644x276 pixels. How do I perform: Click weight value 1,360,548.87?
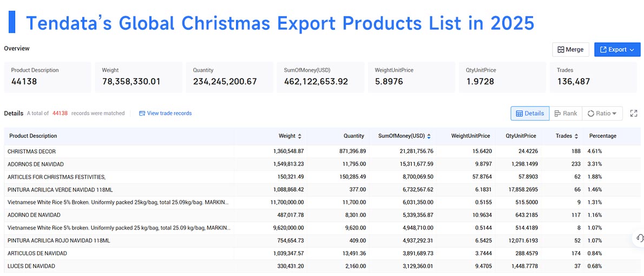[288, 151]
